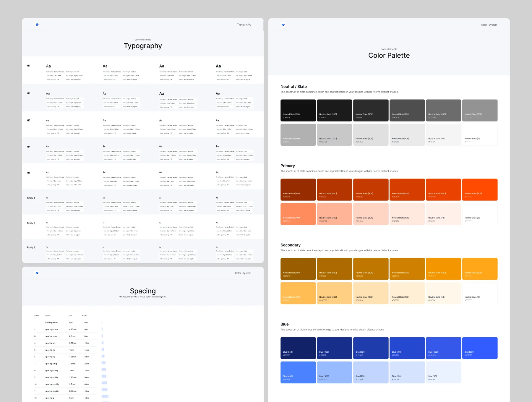Select the 'Typography' label in the Typography page header

(244, 25)
